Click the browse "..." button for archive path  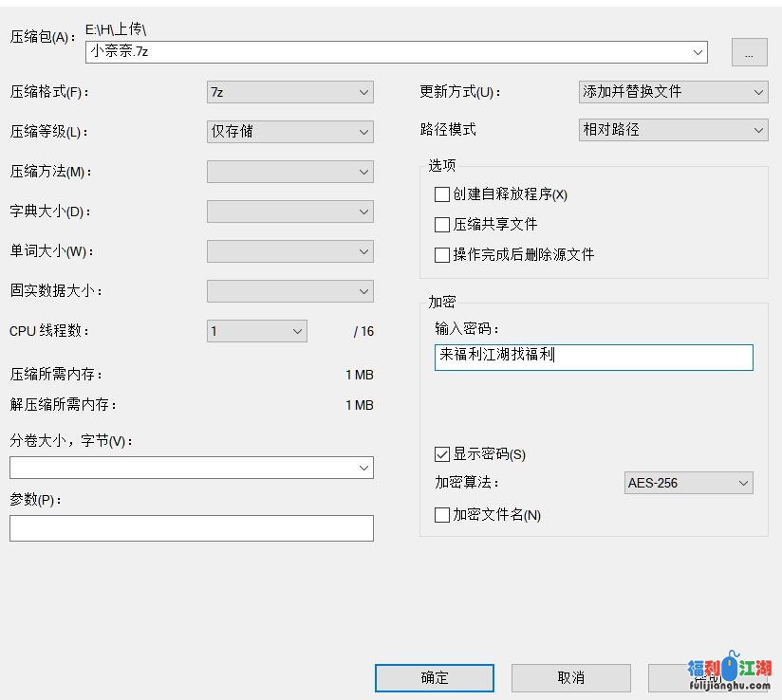pyautogui.click(x=749, y=53)
